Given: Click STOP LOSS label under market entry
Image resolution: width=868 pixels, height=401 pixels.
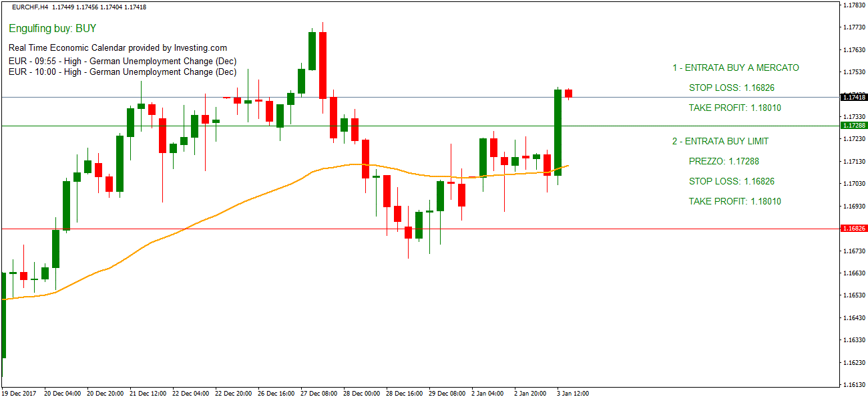Looking at the screenshot, I should click(x=731, y=88).
